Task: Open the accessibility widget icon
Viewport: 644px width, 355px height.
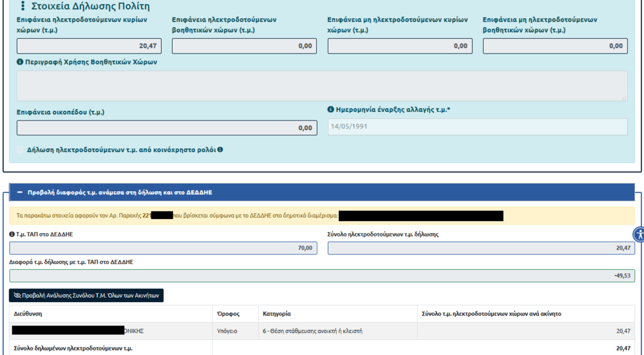Action: point(638,234)
